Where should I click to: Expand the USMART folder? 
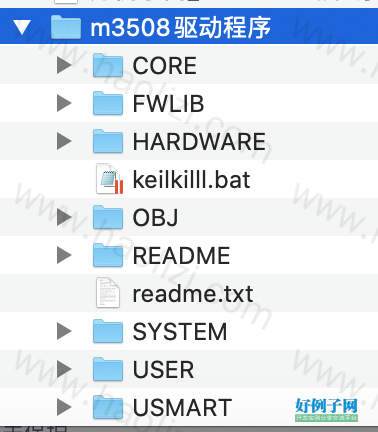[64, 407]
